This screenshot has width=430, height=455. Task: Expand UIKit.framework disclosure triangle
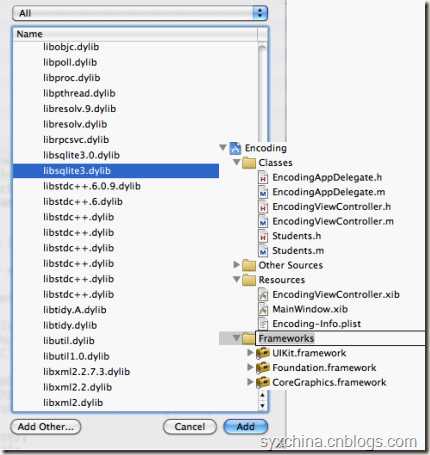click(250, 352)
